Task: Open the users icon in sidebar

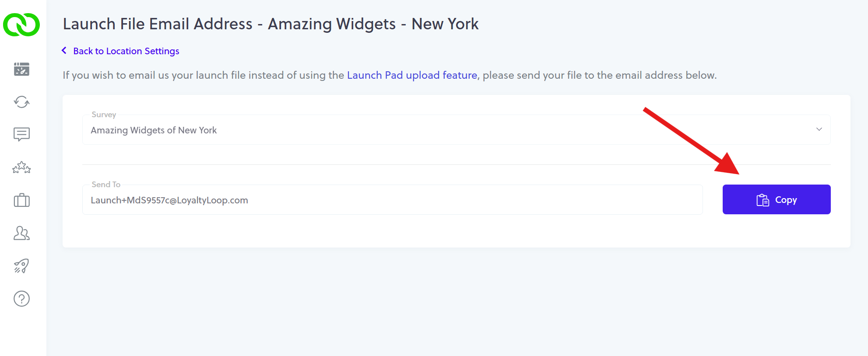Action: (x=21, y=233)
